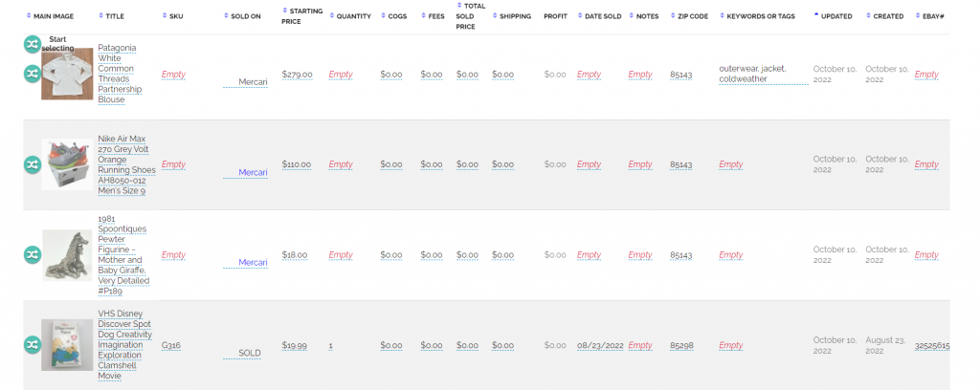Click sort arrows beside SKU header

coord(165,16)
